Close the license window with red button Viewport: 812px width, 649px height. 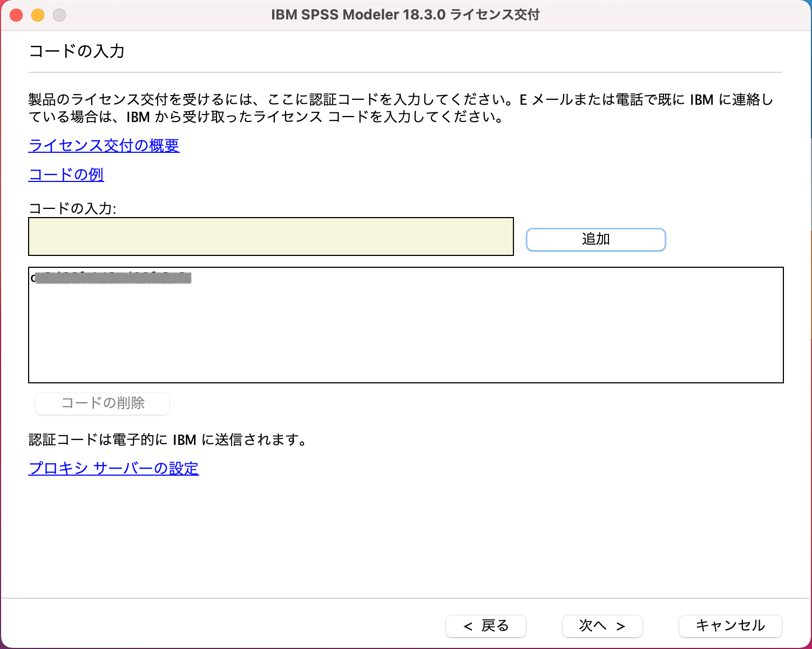tap(17, 15)
